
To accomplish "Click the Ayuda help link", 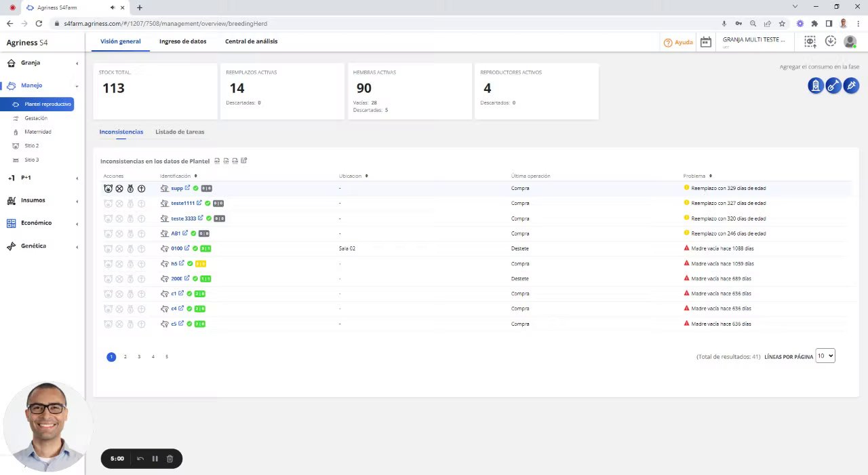I will (x=678, y=42).
